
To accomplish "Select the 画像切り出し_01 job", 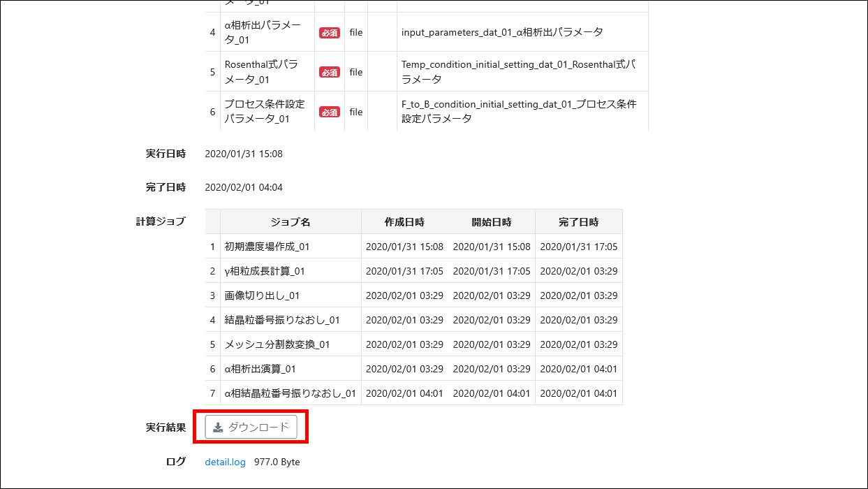I will (x=262, y=295).
